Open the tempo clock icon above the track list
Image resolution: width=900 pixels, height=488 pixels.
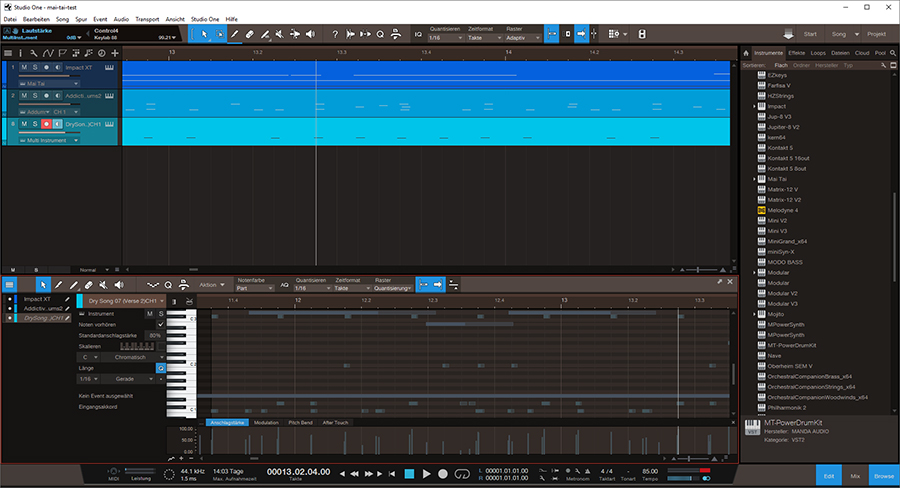click(102, 53)
